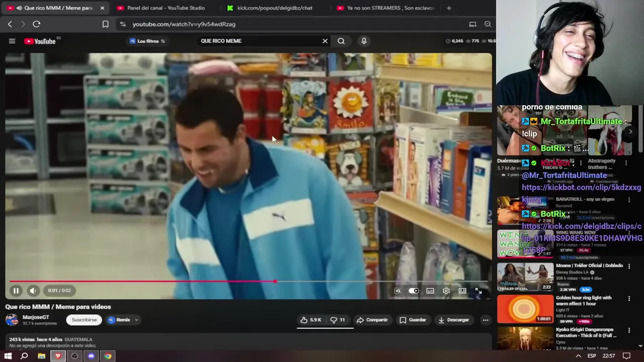Click the youtube.com address bar URL
Viewport: 644px width, 362px height.
coord(184,24)
